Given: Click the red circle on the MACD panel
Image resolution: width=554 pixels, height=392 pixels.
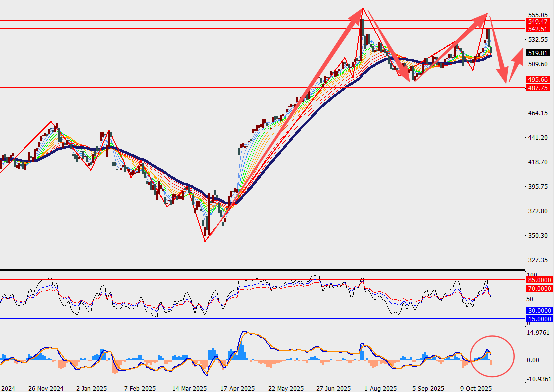Looking at the screenshot, I should (x=492, y=356).
